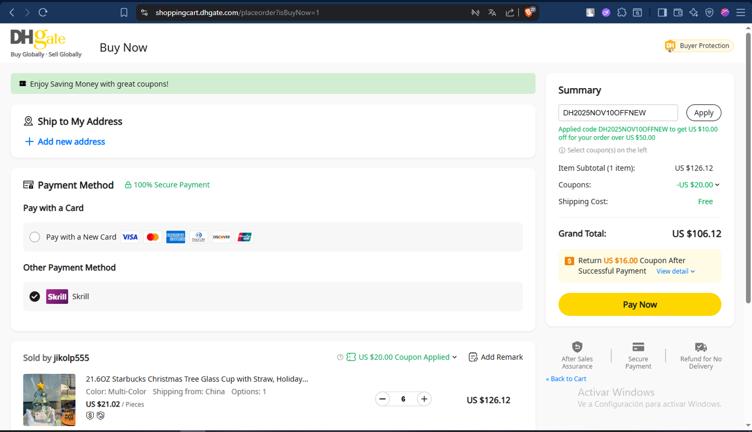
Task: Open Add Remark for the seller
Action: pos(495,357)
